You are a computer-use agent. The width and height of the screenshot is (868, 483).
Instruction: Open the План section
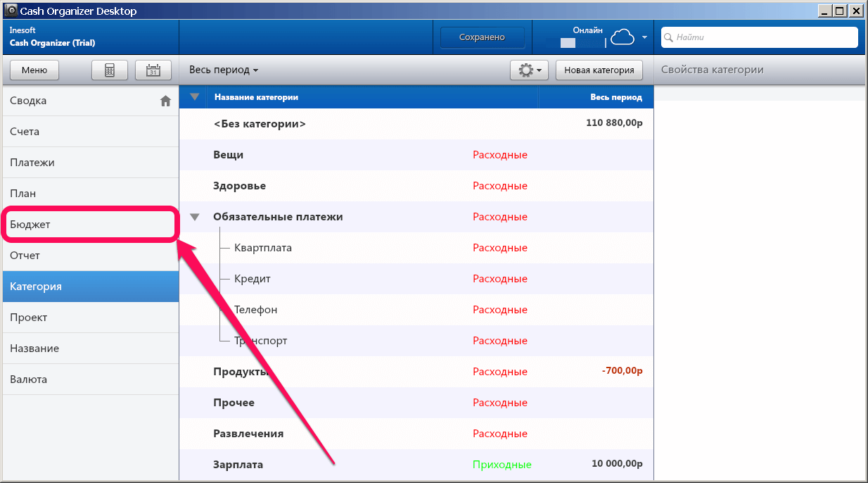coord(89,194)
